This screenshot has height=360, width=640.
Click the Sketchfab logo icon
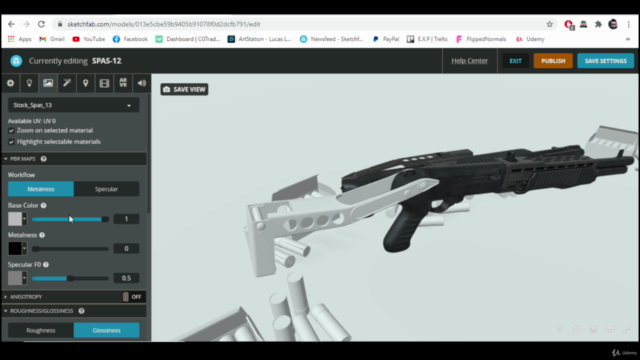[x=16, y=61]
